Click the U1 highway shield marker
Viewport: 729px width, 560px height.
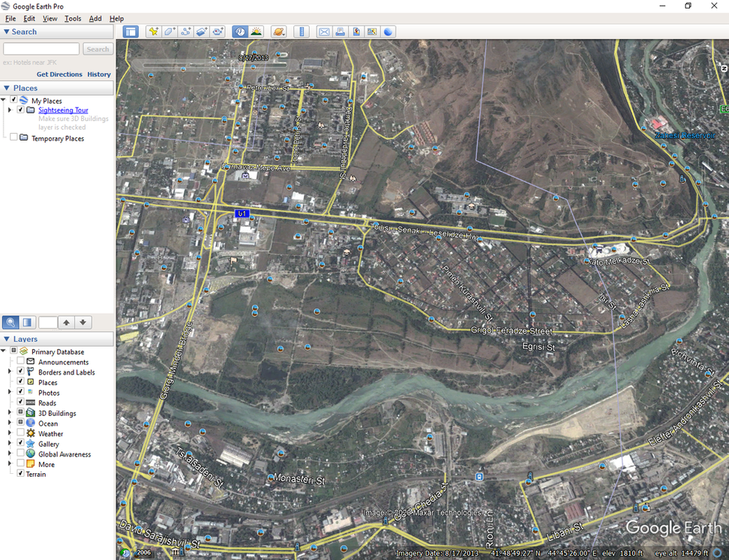[242, 213]
